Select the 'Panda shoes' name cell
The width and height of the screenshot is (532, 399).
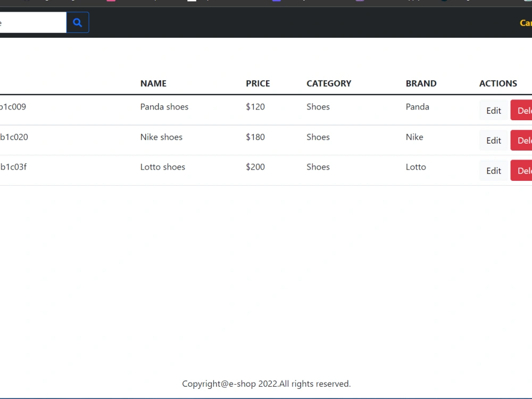coord(164,107)
